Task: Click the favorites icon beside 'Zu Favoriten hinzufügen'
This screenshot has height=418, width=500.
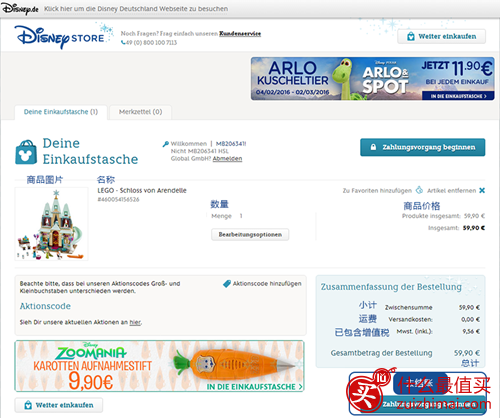Action: point(419,190)
